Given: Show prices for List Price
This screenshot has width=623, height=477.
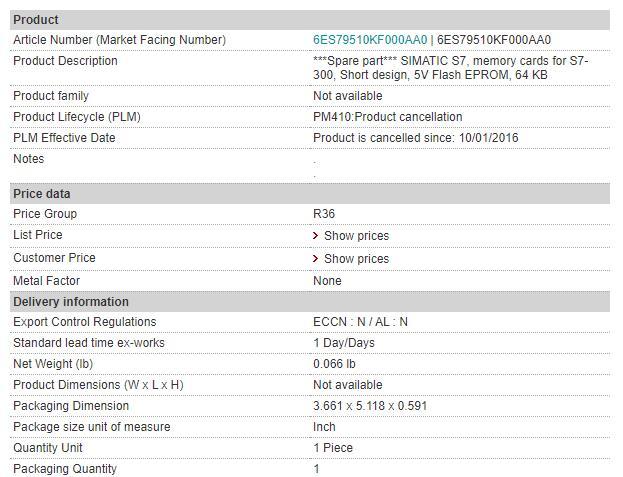Looking at the screenshot, I should pos(356,236).
